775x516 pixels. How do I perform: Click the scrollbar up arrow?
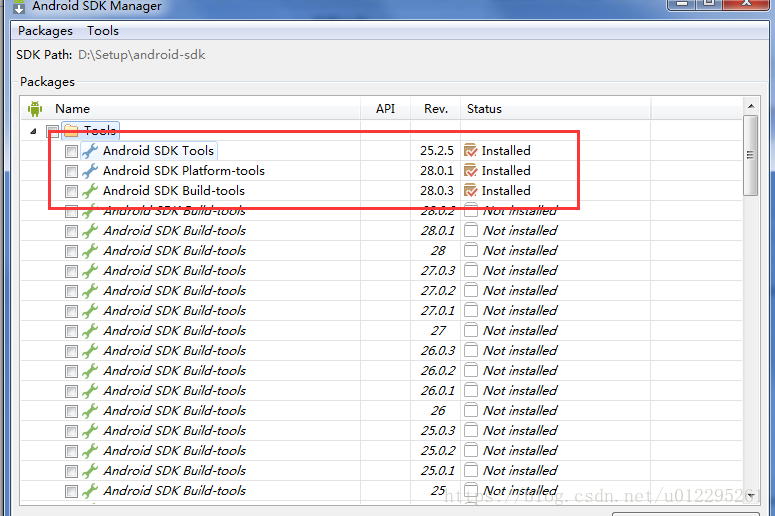click(x=751, y=106)
